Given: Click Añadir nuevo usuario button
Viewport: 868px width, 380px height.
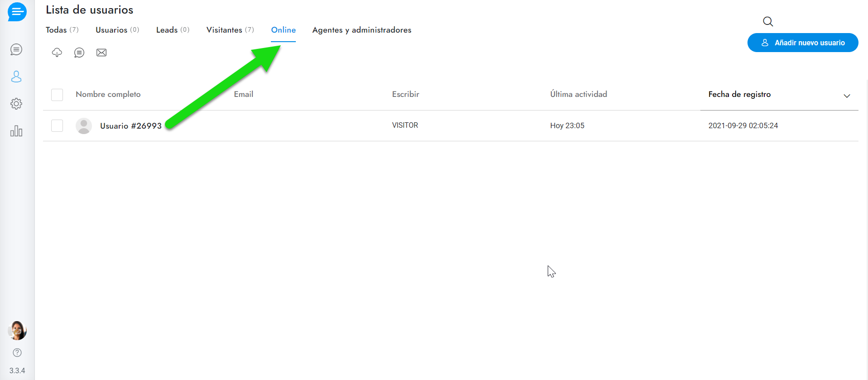Looking at the screenshot, I should pos(803,43).
